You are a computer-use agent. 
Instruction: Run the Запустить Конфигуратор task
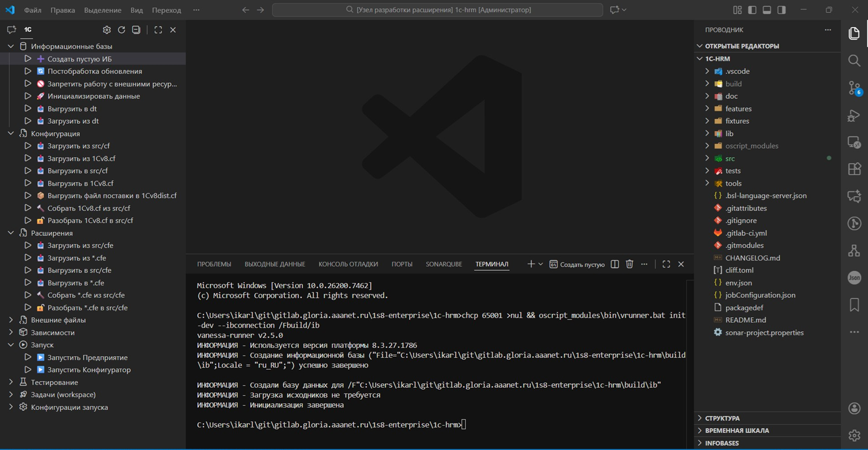pyautogui.click(x=28, y=370)
